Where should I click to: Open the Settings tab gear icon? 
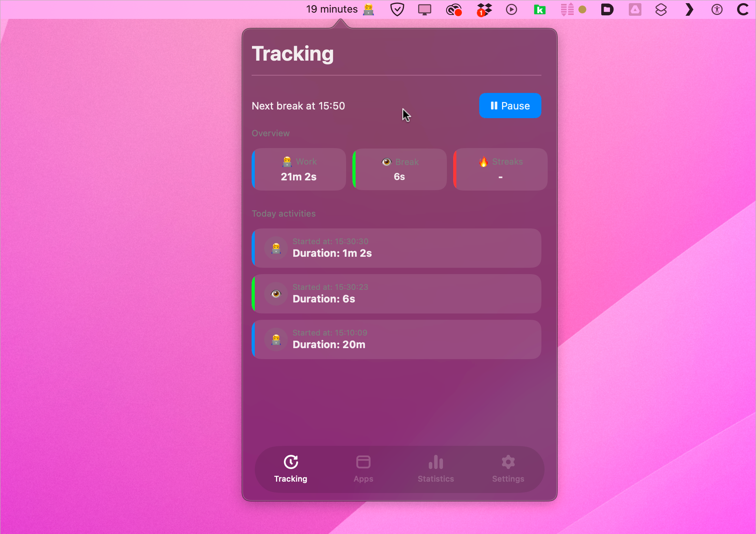coord(508,462)
